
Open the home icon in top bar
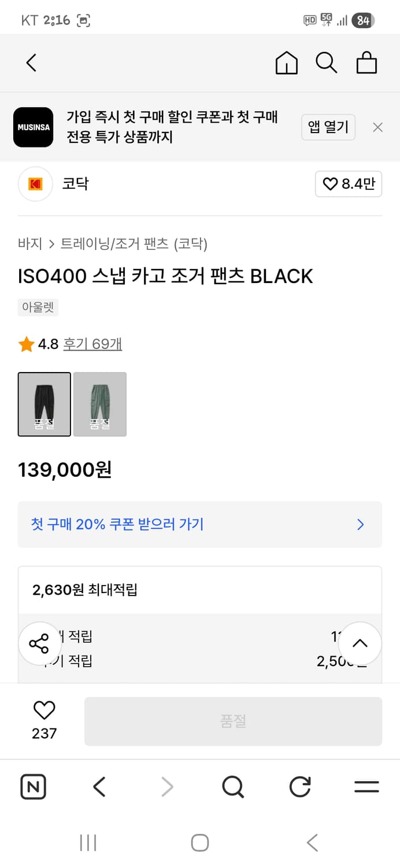[286, 62]
